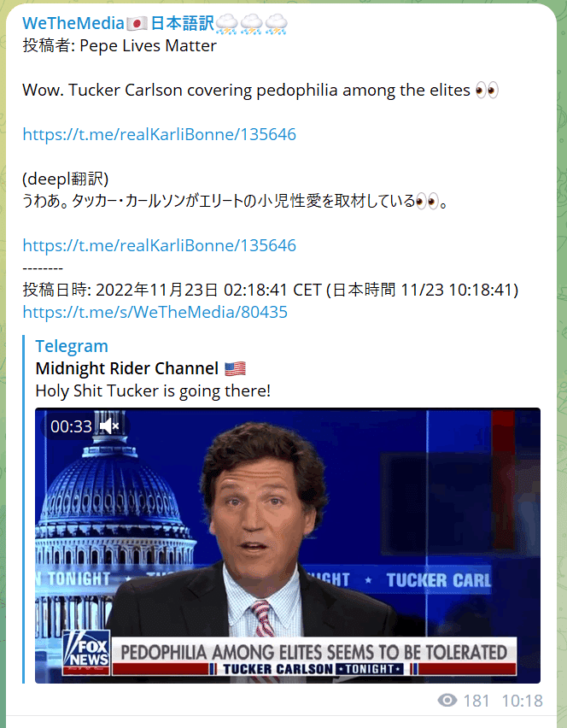Screen dimensions: 567x728
Task: Click the thunderstorm cloud emojis in title
Action: click(251, 24)
